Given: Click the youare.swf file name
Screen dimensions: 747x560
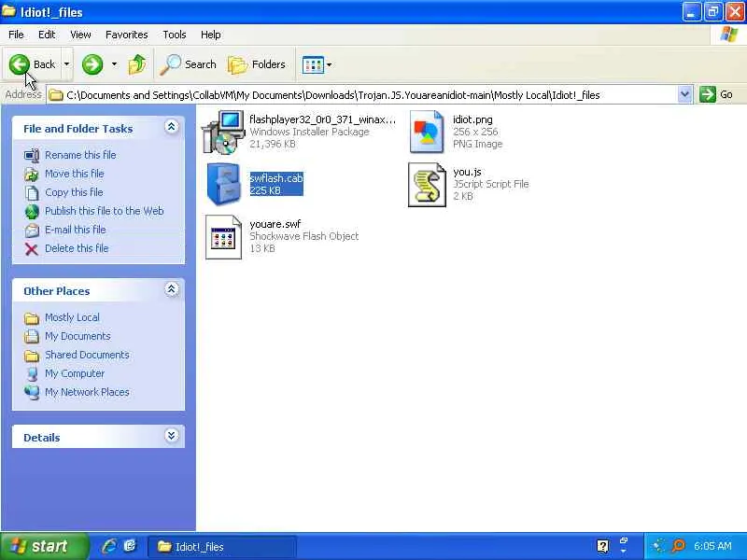Looking at the screenshot, I should 275,224.
